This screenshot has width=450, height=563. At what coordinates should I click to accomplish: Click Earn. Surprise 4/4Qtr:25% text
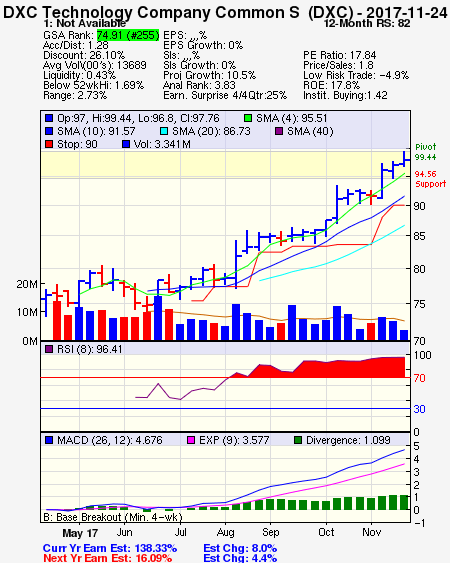(x=225, y=96)
